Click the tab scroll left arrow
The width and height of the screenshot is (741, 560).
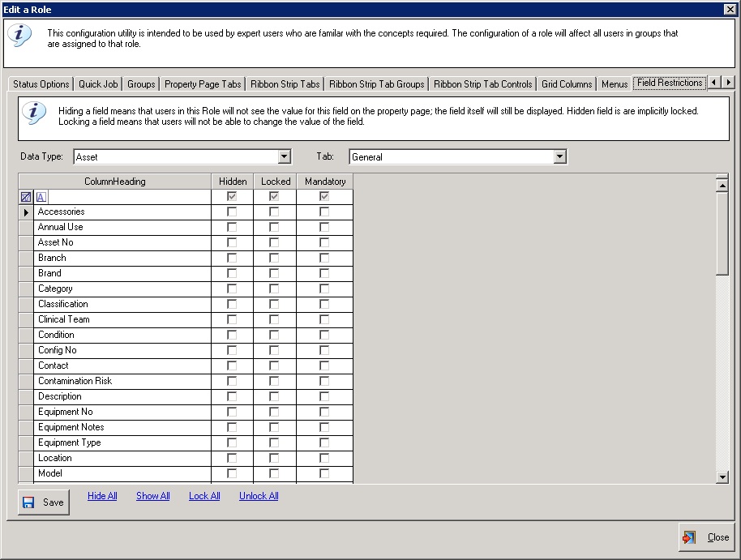713,82
